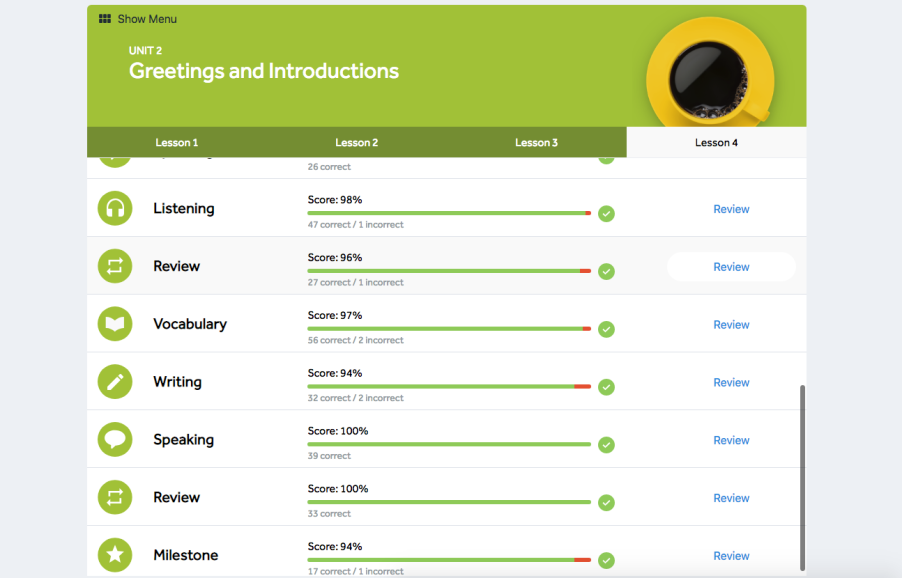
Task: Click the Writing score progress bar
Action: [x=449, y=386]
